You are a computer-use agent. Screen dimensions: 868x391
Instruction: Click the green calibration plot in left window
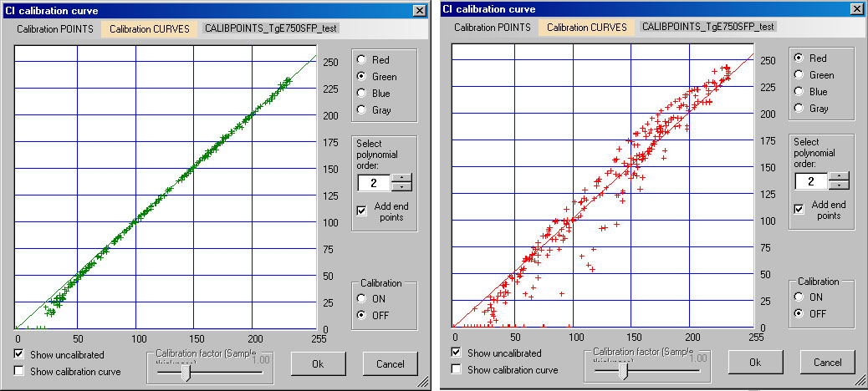(x=165, y=187)
